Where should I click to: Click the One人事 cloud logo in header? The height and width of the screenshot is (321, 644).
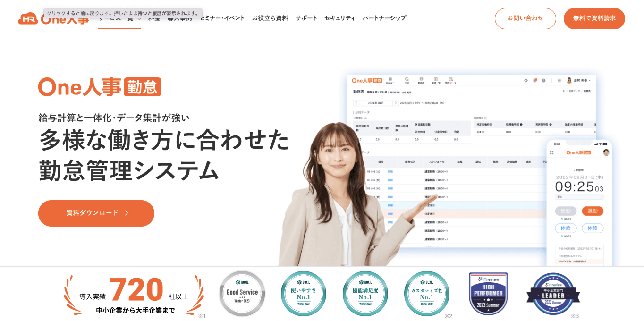point(53,19)
